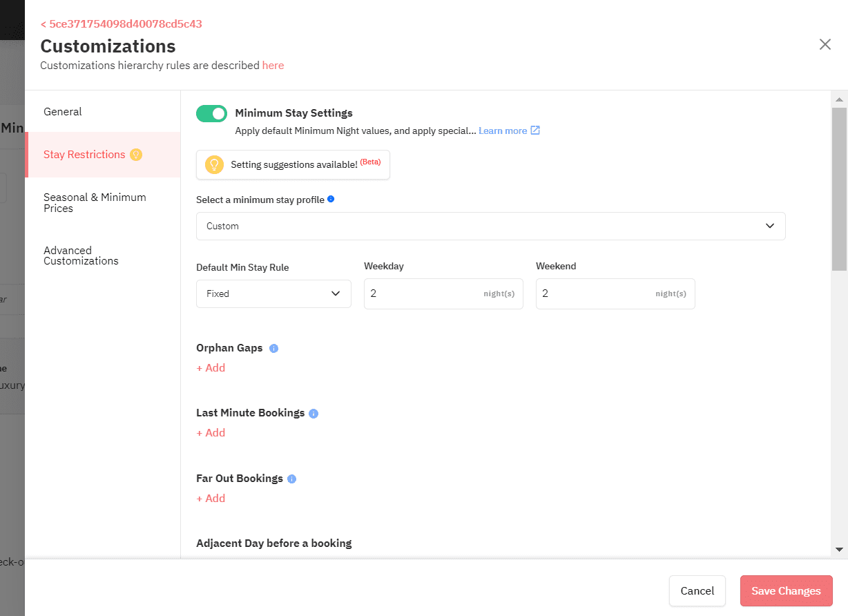The width and height of the screenshot is (848, 616).
Task: Close the Customizations dialog with X
Action: (x=825, y=44)
